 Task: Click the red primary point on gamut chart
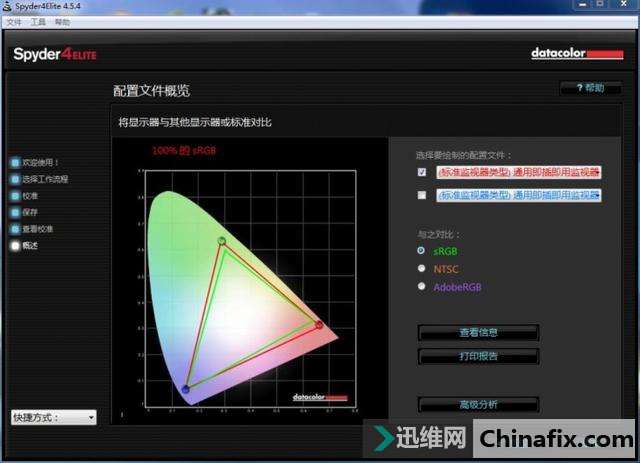click(319, 325)
